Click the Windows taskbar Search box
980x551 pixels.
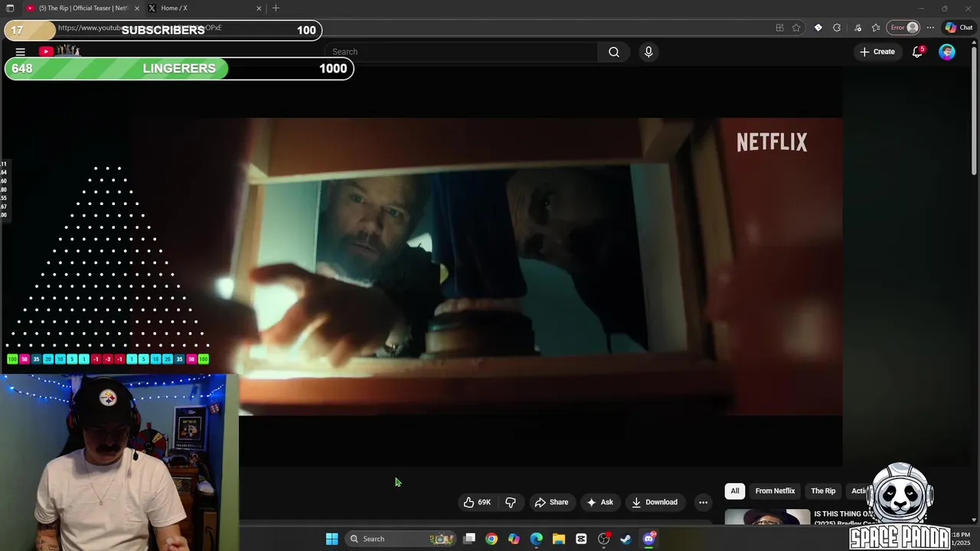tap(400, 539)
